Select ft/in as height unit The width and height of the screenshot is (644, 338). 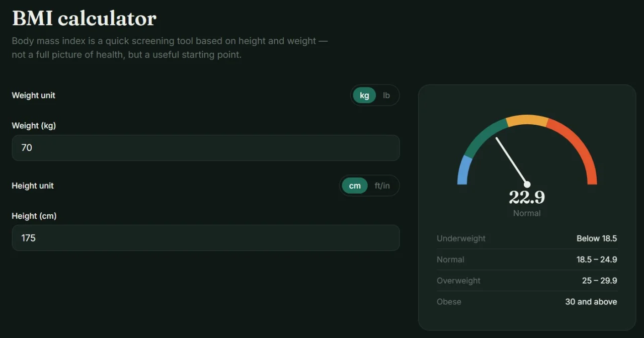pyautogui.click(x=382, y=186)
